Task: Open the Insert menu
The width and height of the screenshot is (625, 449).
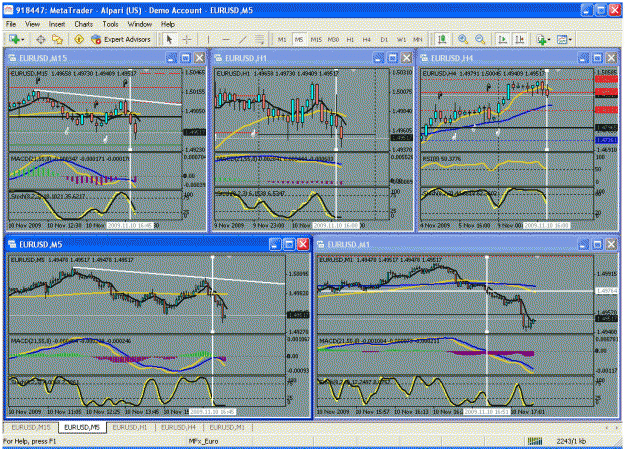Action: [57, 24]
